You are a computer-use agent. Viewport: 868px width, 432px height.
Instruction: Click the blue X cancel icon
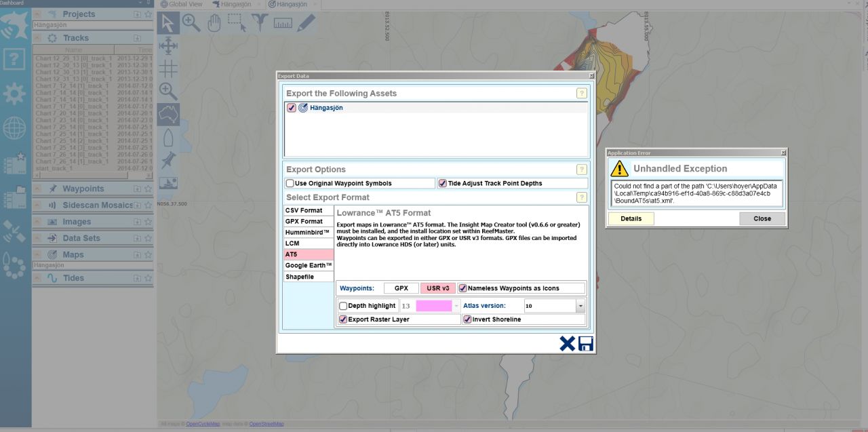(x=567, y=344)
